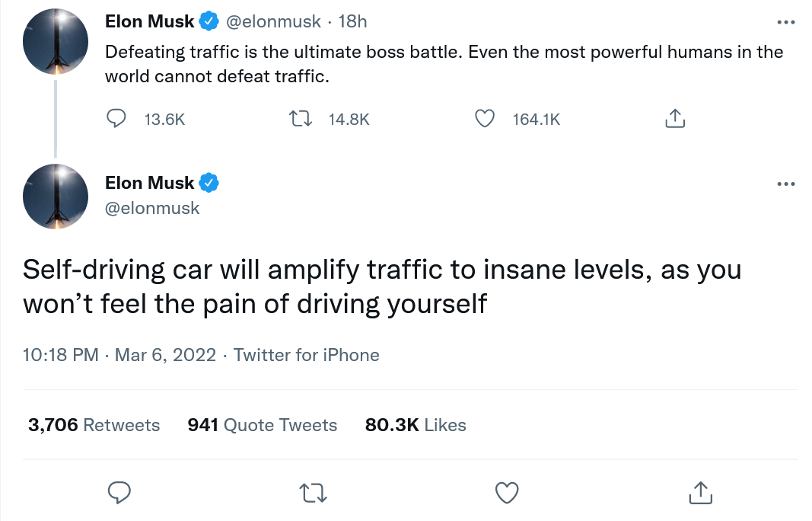The image size is (812, 521).
Task: Open more options for the parent tweet
Action: (x=785, y=22)
